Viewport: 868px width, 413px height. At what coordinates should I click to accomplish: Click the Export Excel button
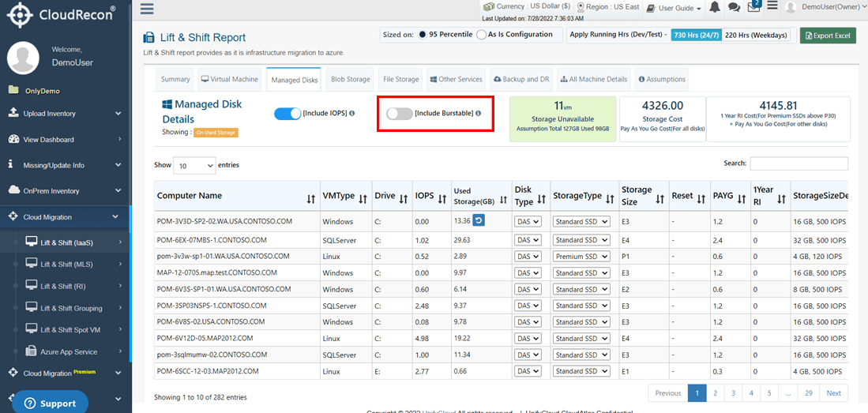click(828, 36)
